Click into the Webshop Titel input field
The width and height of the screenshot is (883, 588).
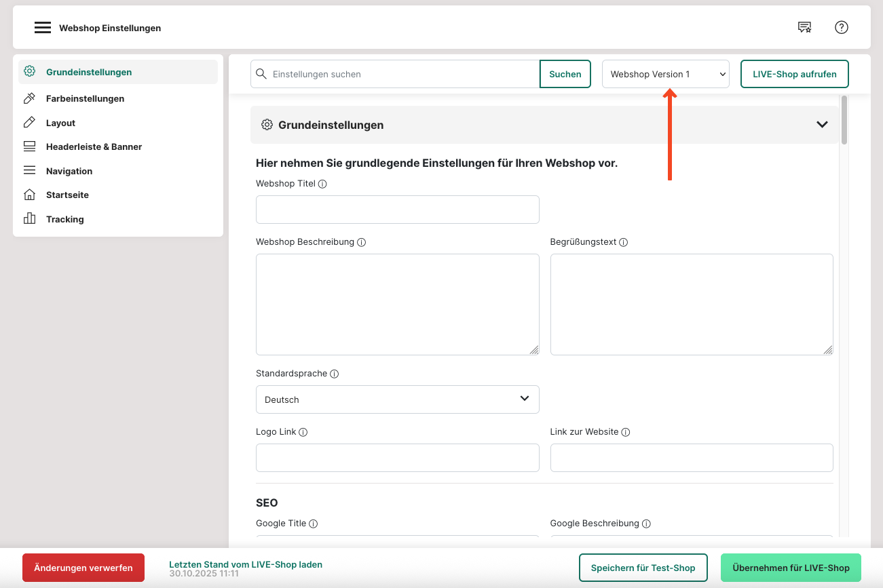pos(397,210)
